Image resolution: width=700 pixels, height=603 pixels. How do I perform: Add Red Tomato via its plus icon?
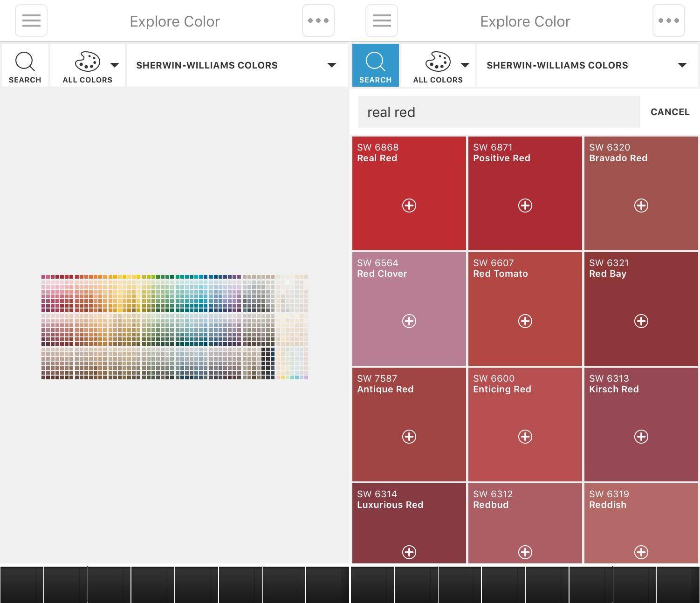click(525, 321)
